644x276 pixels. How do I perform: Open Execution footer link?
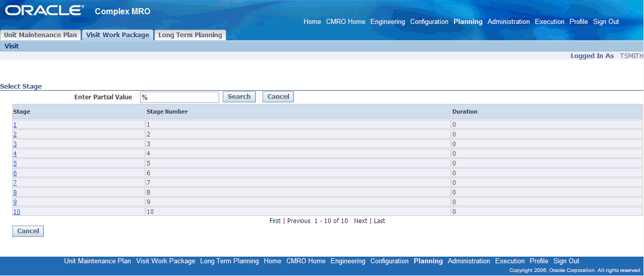pos(510,261)
